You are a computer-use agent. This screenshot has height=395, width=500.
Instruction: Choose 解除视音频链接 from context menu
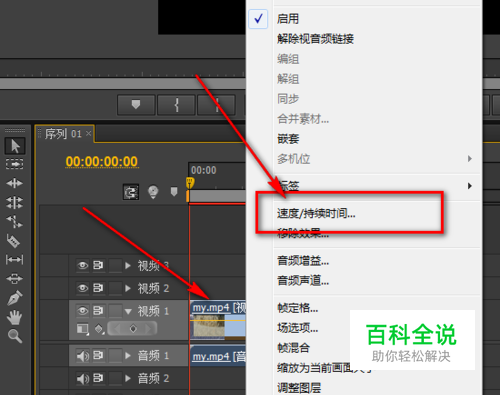pos(315,39)
